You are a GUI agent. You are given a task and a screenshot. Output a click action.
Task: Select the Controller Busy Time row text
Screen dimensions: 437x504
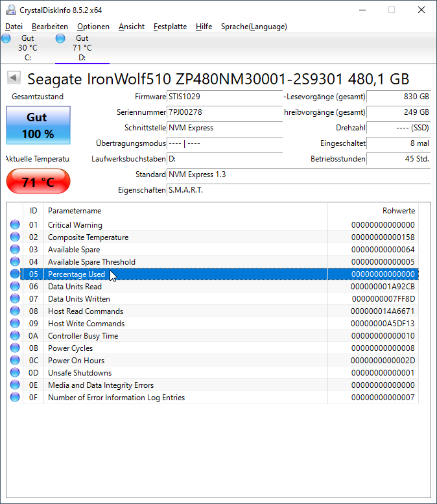(x=83, y=335)
